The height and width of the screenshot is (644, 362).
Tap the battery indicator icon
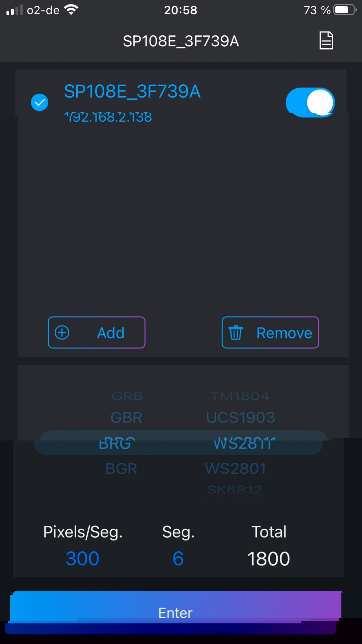[x=345, y=10]
